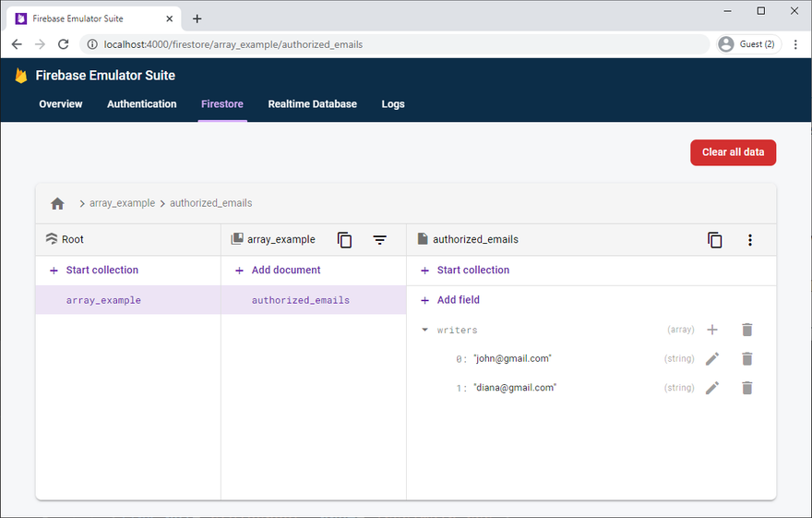Open the Logs tab
812x518 pixels.
393,104
